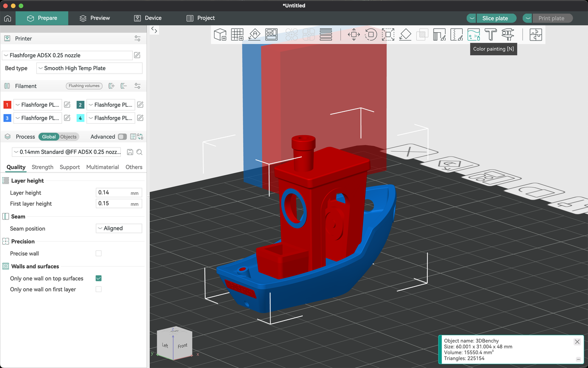Open the Assembly view puzzle icon
This screenshot has height=368, width=588.
(x=536, y=34)
